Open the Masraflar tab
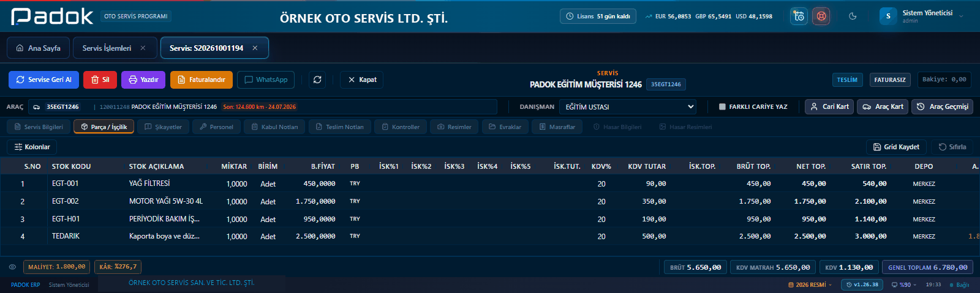The width and height of the screenshot is (980, 293). (557, 127)
